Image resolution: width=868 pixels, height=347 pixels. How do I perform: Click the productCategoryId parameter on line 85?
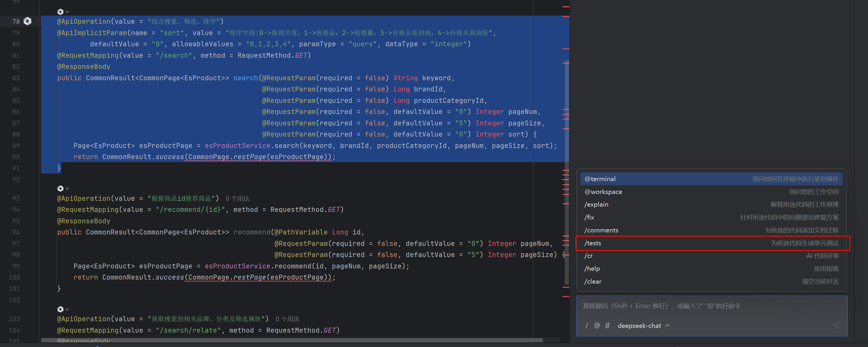449,101
